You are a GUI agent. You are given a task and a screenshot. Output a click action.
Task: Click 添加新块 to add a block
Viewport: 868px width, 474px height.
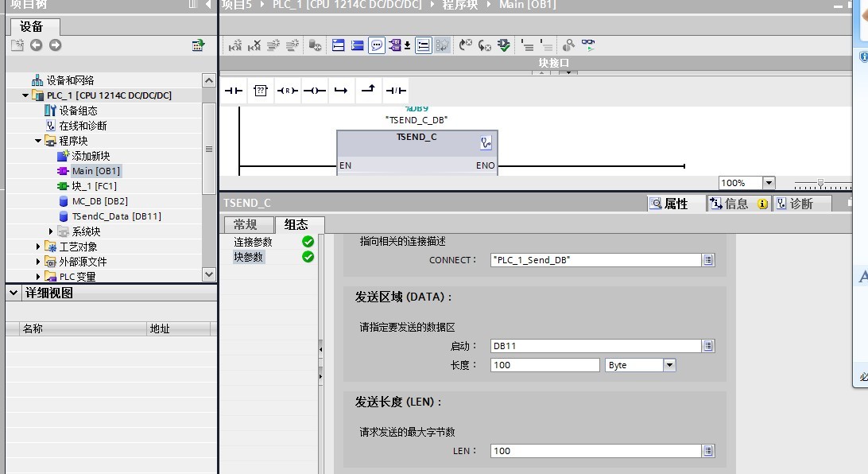[91, 156]
